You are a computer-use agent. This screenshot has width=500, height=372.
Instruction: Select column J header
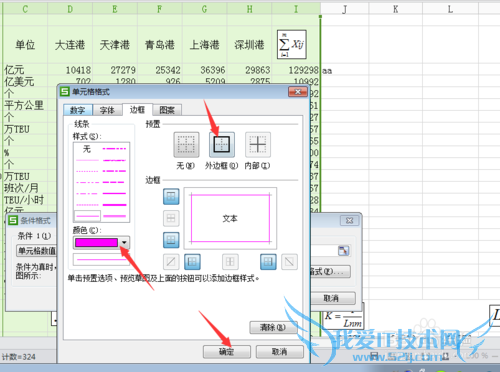tap(345, 9)
